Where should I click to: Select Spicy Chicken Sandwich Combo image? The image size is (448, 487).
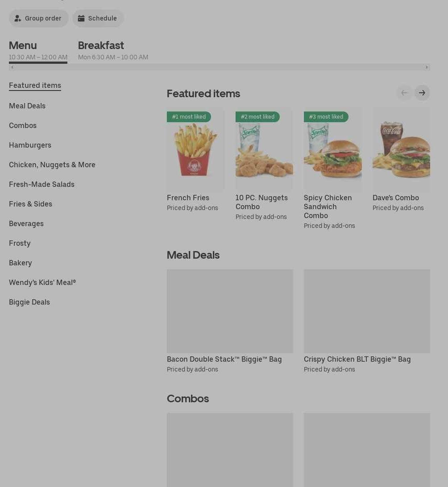pos(333,149)
